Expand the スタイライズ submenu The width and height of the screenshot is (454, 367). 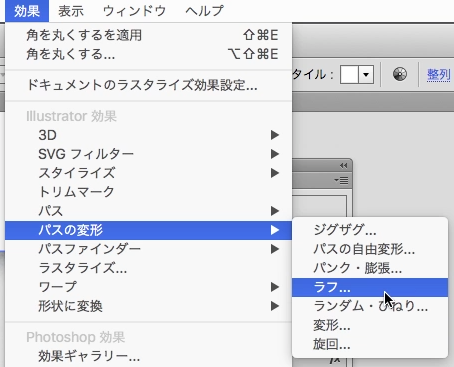[x=149, y=173]
